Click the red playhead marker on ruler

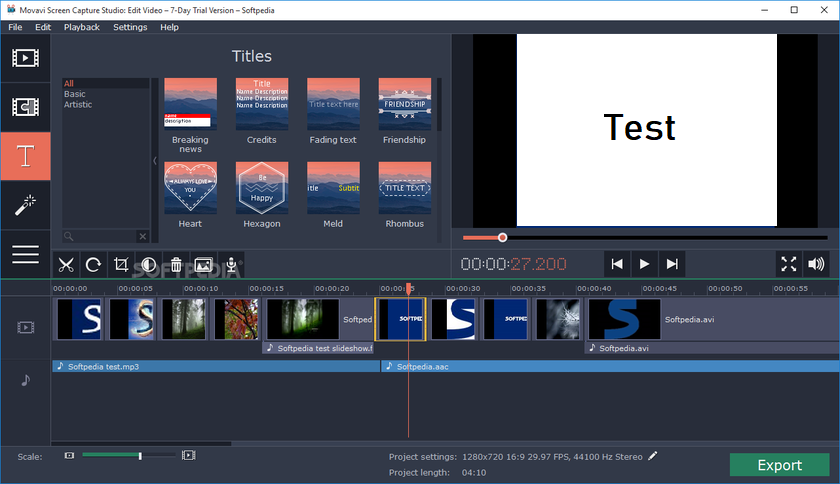(409, 289)
